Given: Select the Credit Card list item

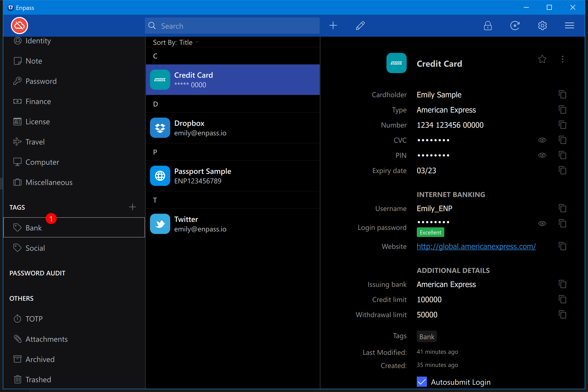Looking at the screenshot, I should [x=233, y=80].
